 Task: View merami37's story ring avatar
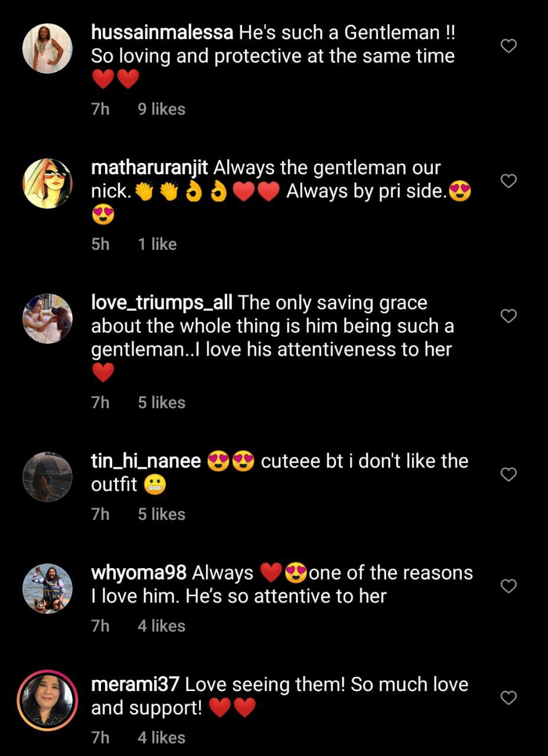[x=47, y=700]
